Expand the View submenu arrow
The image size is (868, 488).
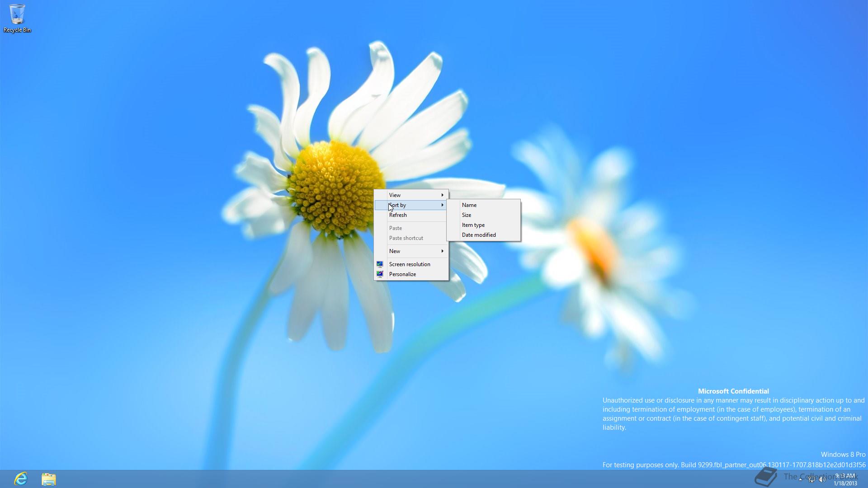point(442,195)
